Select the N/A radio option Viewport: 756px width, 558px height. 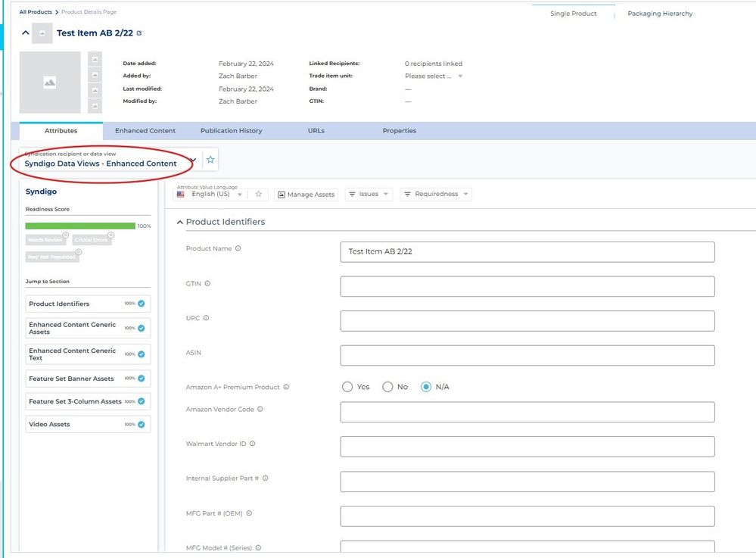[x=426, y=387]
